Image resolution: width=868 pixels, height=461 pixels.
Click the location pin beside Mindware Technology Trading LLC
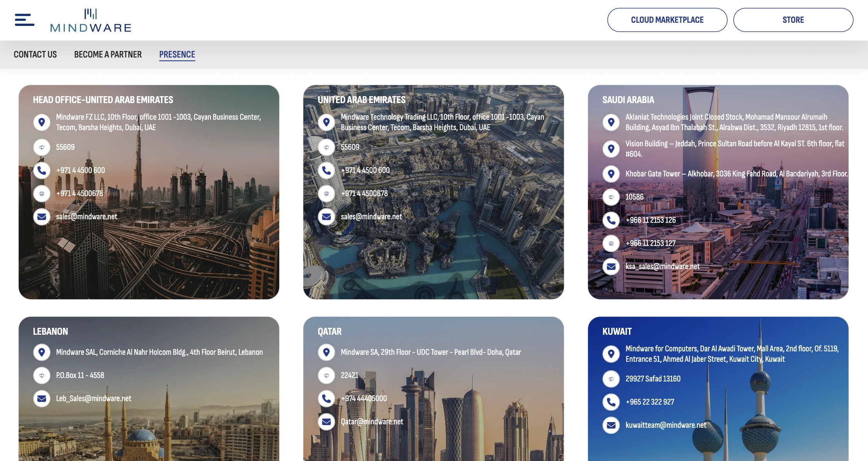pyautogui.click(x=326, y=122)
